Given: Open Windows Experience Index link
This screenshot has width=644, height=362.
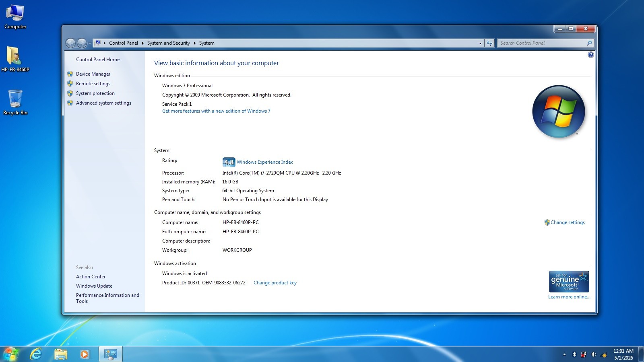Looking at the screenshot, I should point(264,162).
